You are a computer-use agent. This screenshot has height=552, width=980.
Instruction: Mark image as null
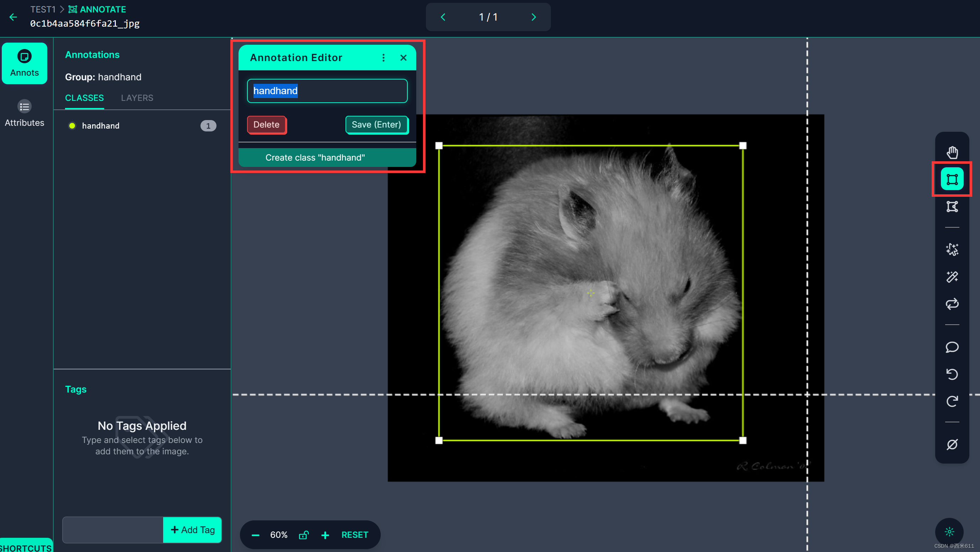point(952,444)
